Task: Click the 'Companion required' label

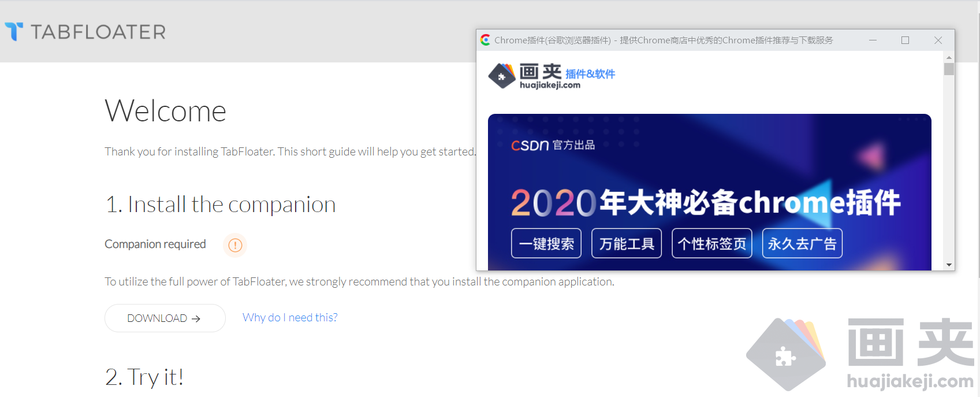Action: pyautogui.click(x=155, y=244)
